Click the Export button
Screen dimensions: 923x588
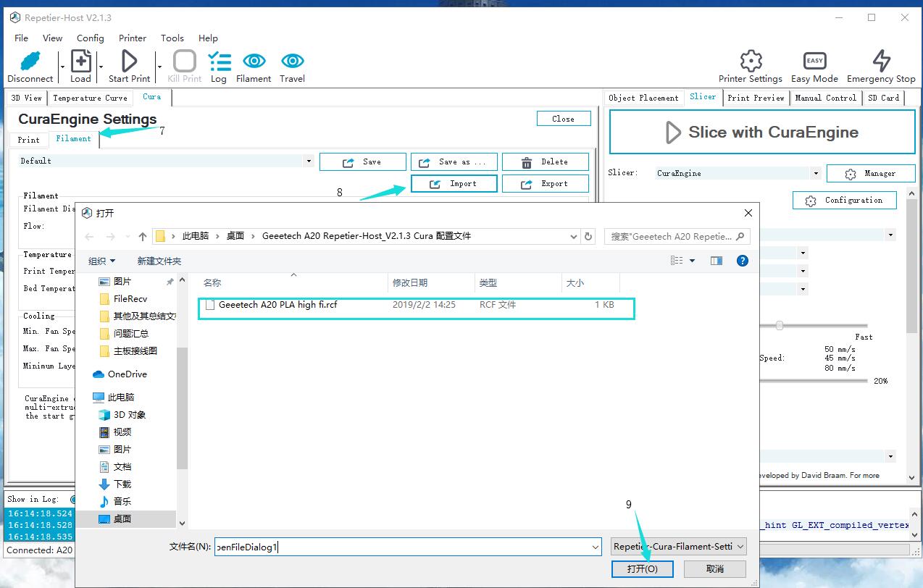[x=546, y=184]
